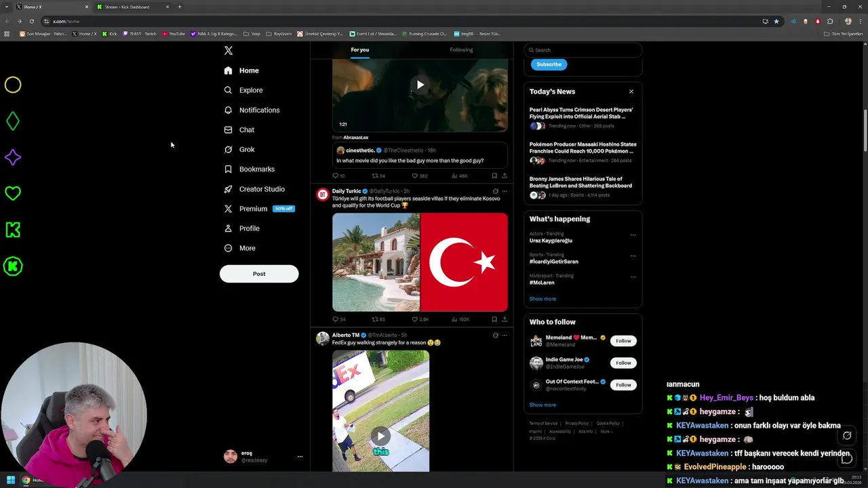This screenshot has width=868, height=488.
Task: Open the Bronny James news story
Action: click(x=583, y=188)
